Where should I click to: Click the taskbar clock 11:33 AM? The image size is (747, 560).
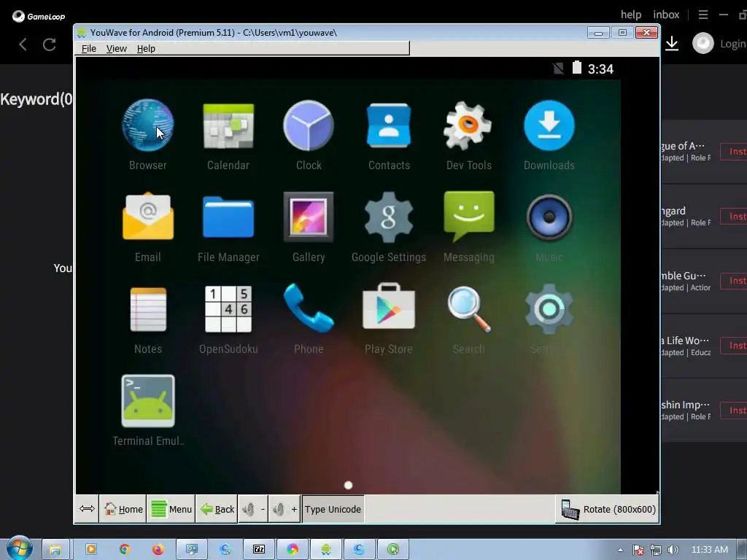click(x=709, y=550)
